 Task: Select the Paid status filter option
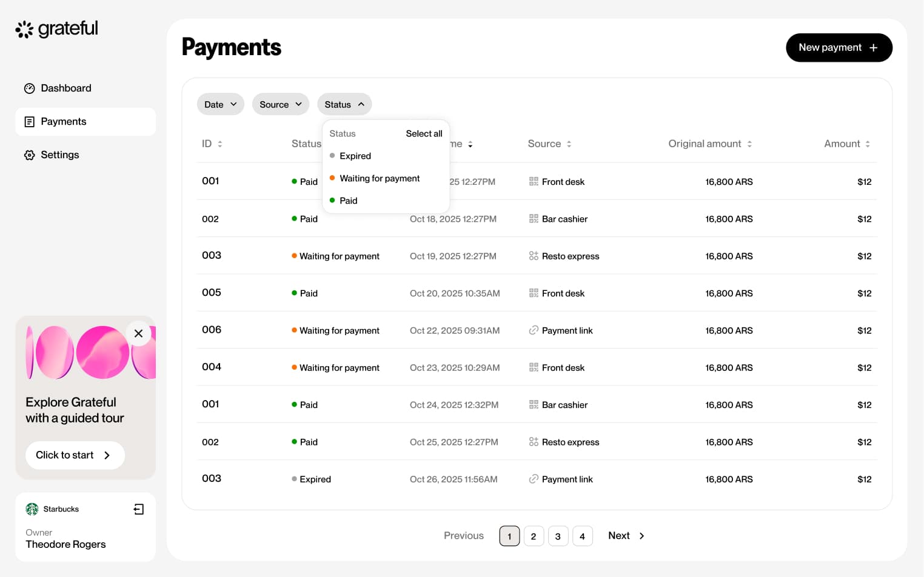[x=348, y=201]
